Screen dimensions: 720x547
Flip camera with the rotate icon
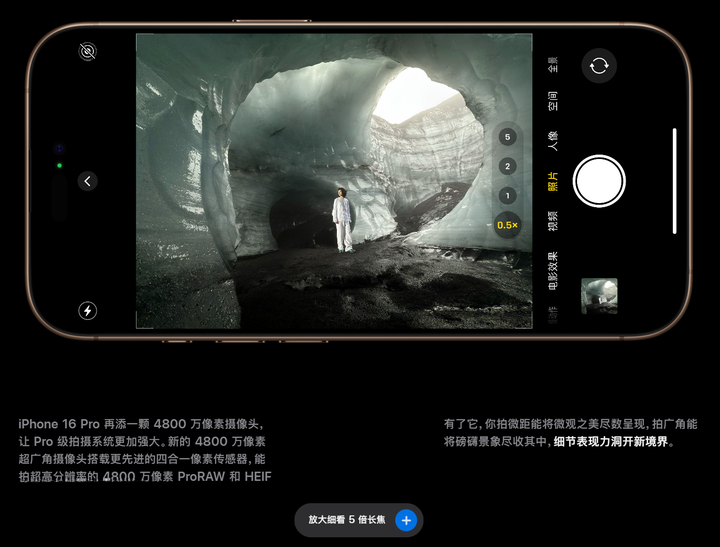point(599,66)
